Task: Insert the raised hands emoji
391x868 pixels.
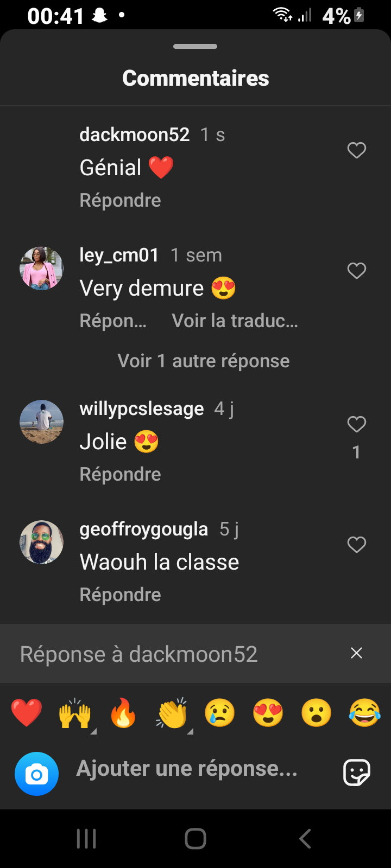Action: coord(75,713)
